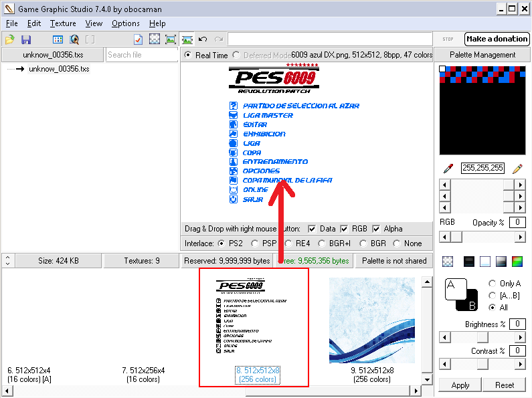Open the File menu
The image size is (532, 398).
(x=12, y=23)
